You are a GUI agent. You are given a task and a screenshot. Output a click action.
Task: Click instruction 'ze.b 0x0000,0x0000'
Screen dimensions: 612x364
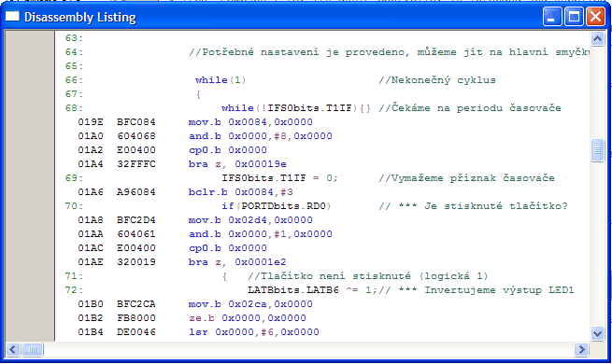click(x=248, y=318)
